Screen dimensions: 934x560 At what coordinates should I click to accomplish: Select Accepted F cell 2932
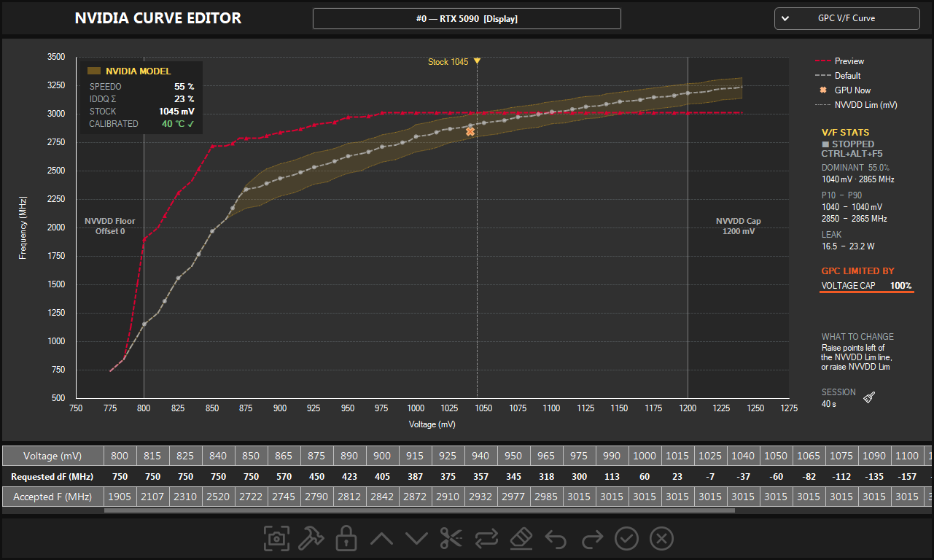click(480, 497)
